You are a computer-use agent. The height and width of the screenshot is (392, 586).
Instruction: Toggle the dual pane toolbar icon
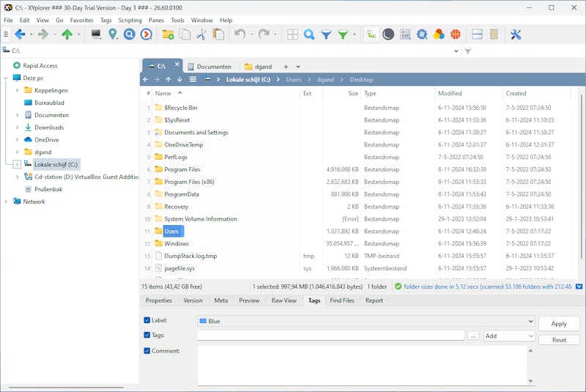[x=477, y=34]
